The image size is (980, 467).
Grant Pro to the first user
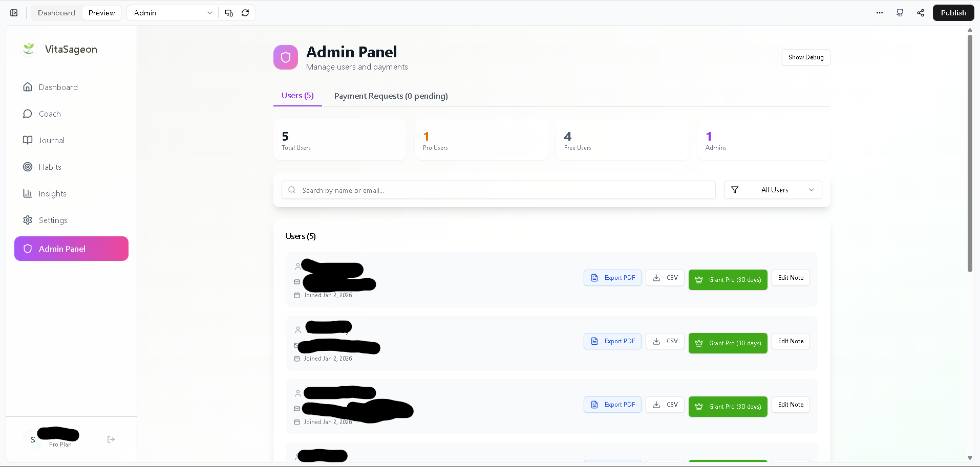tap(728, 280)
